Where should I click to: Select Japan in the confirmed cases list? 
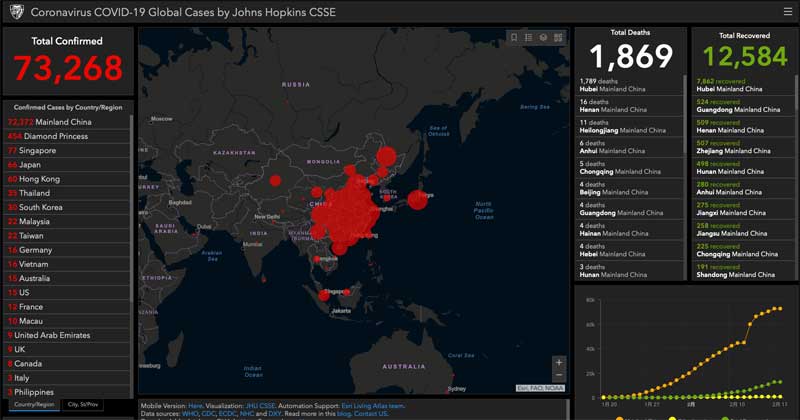tap(67, 165)
